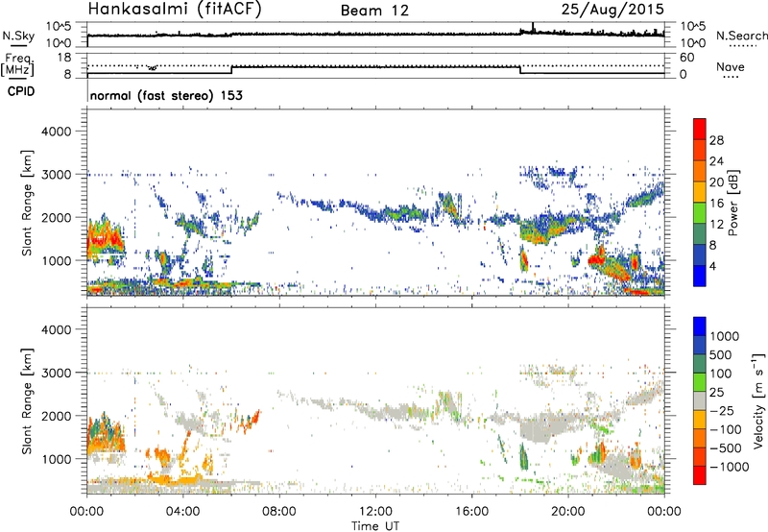Click the '12:00' time tick label

click(x=375, y=512)
